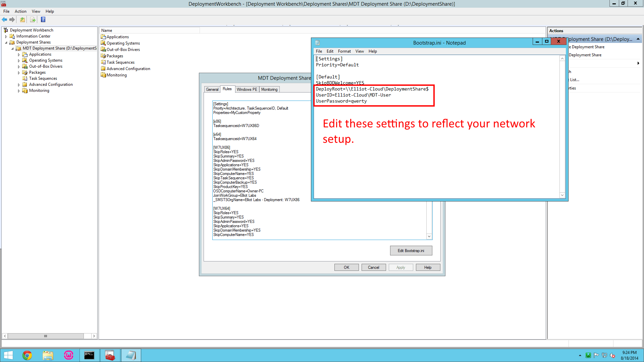Click the Help question mark toolbar icon
Image resolution: width=644 pixels, height=362 pixels.
43,19
